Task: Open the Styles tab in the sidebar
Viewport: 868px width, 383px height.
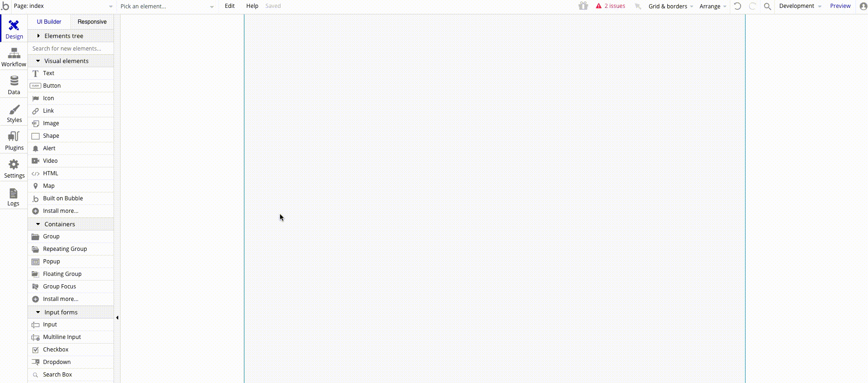Action: click(x=14, y=112)
